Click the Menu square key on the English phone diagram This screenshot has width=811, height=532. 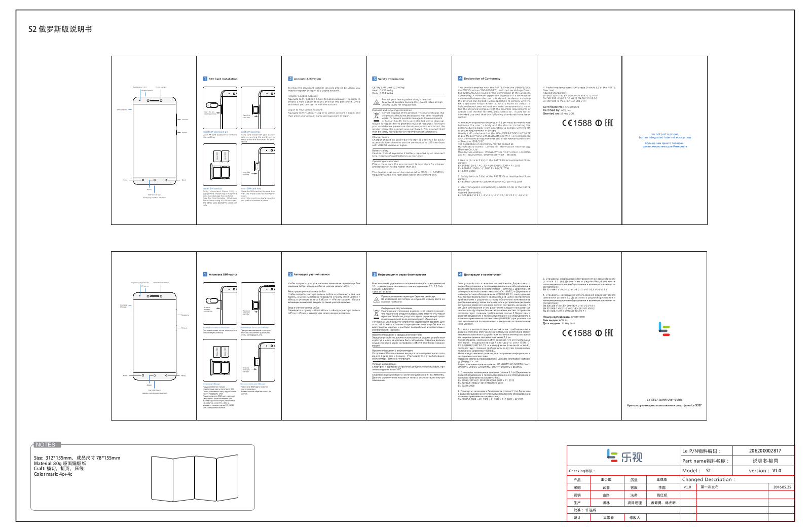coord(142,180)
